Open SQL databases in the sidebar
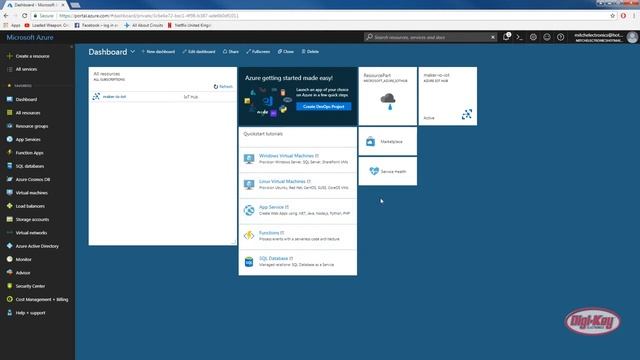The height and width of the screenshot is (360, 640). [x=29, y=166]
